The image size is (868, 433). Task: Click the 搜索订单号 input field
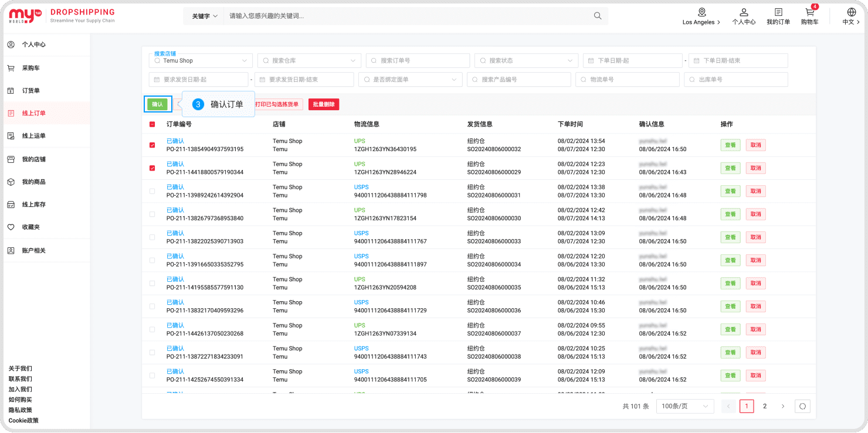(x=418, y=61)
